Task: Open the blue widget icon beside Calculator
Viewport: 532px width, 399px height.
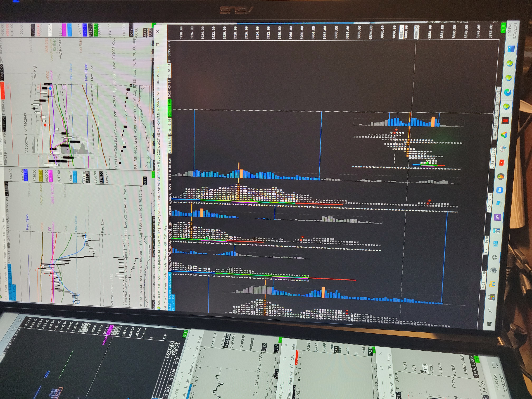Action: coord(495,244)
